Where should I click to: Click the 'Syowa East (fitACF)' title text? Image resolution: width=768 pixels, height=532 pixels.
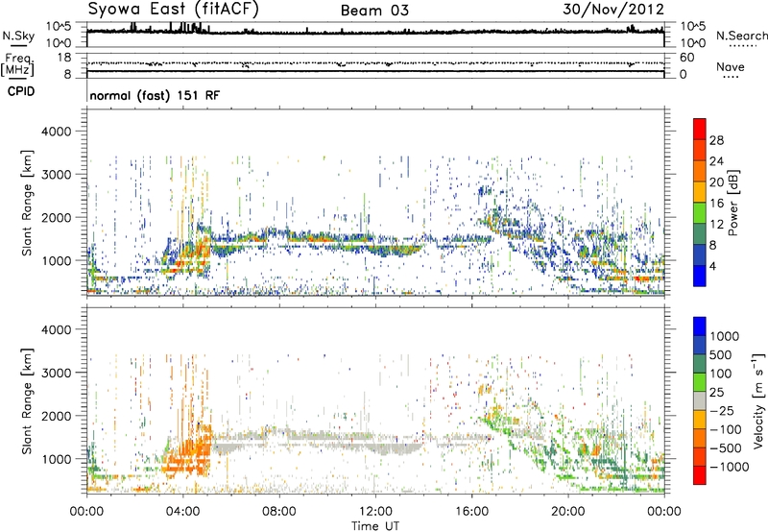[x=173, y=9]
